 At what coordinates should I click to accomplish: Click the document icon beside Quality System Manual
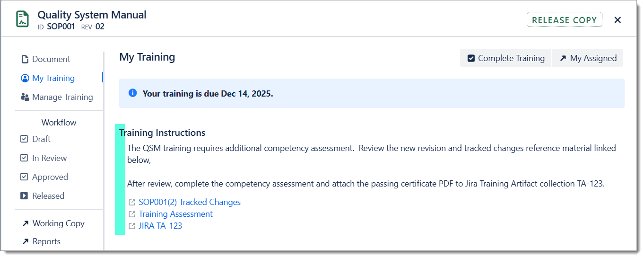tap(22, 19)
